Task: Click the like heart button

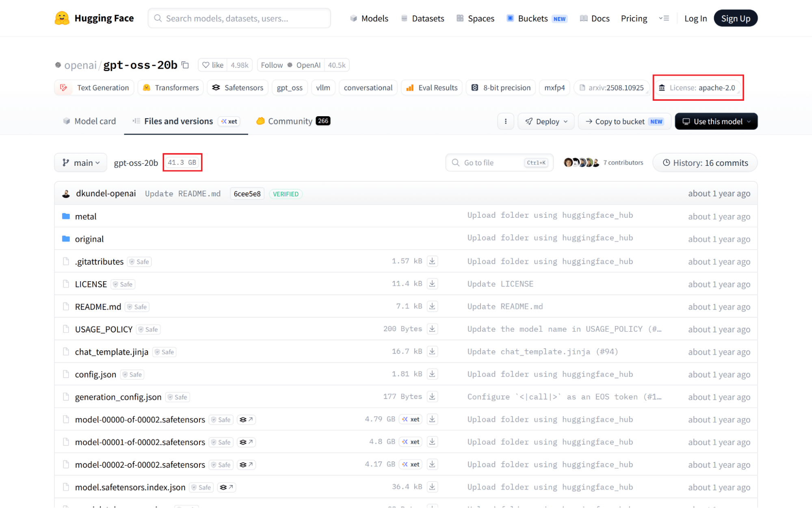Action: click(x=213, y=65)
